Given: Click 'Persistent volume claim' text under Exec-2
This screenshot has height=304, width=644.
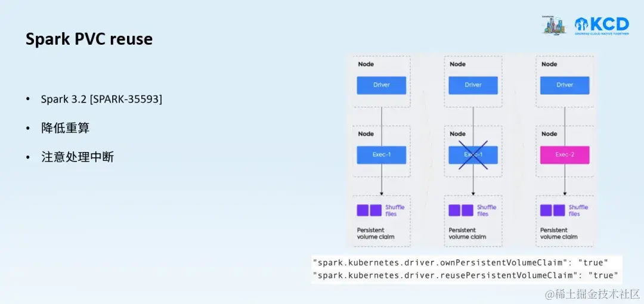Looking at the screenshot, I should pyautogui.click(x=559, y=233).
